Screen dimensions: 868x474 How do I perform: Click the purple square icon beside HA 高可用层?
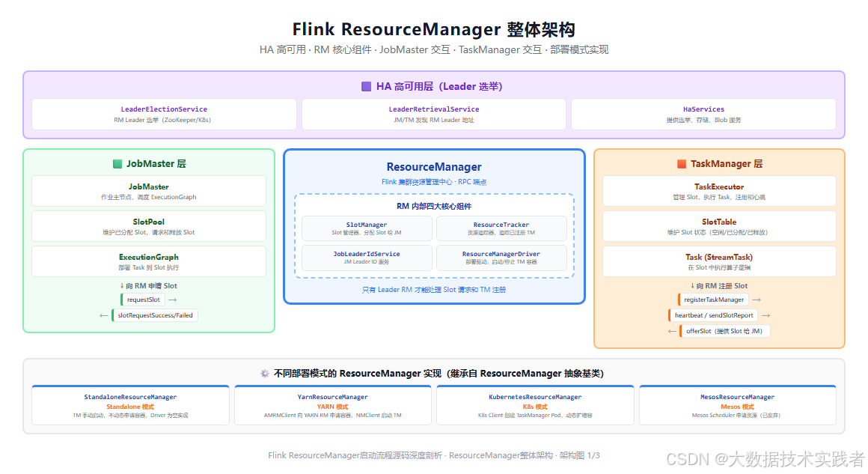click(x=366, y=86)
